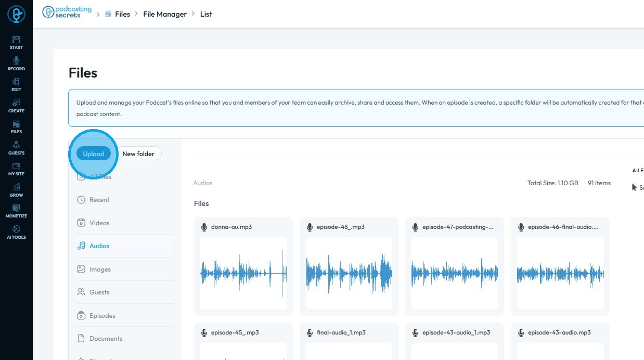Select the Files sidebar icon
Image resolution: width=644 pixels, height=360 pixels.
16,127
